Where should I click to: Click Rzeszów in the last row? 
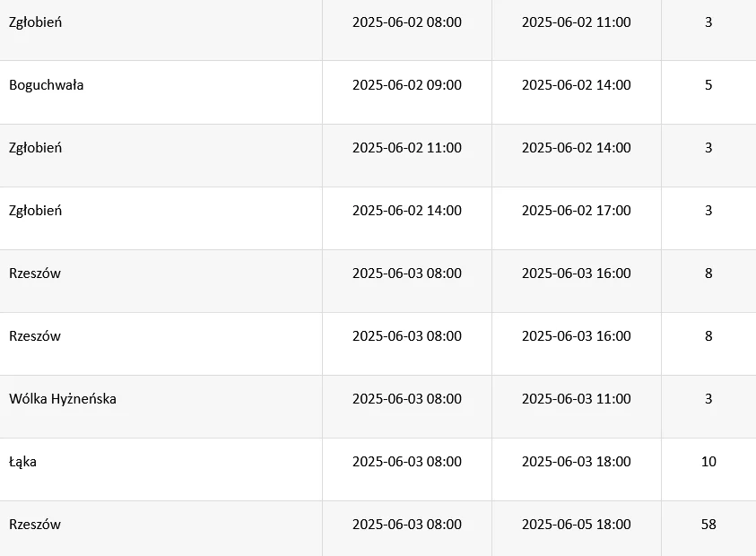(x=35, y=525)
